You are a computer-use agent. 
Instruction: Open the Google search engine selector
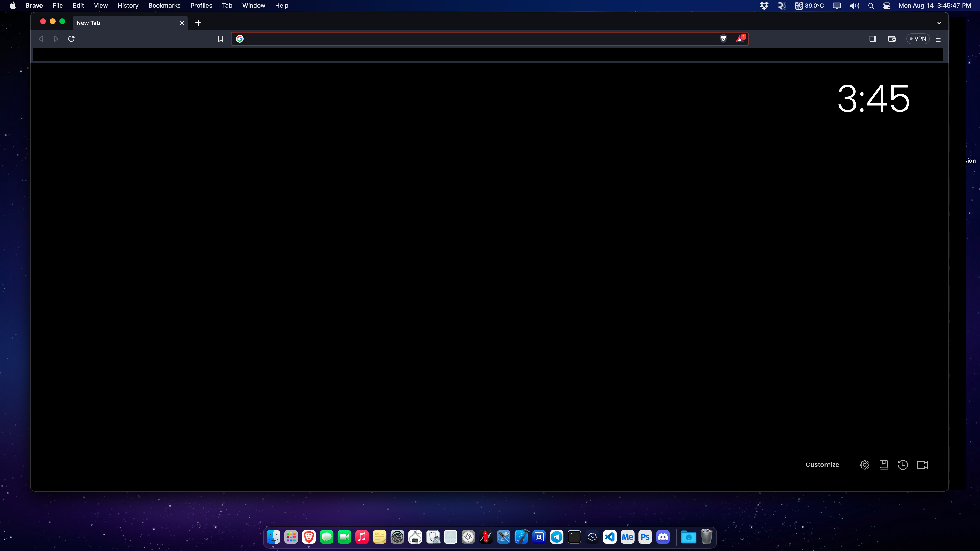[x=240, y=39]
